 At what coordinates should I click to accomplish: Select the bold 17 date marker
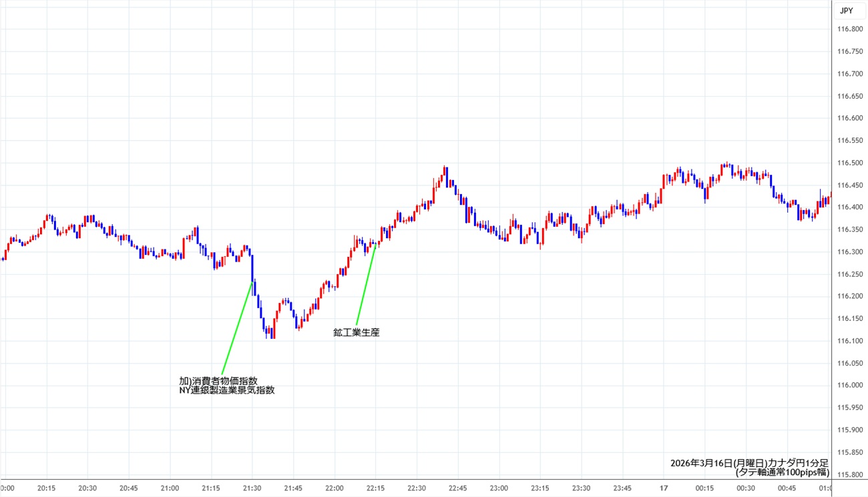(664, 488)
